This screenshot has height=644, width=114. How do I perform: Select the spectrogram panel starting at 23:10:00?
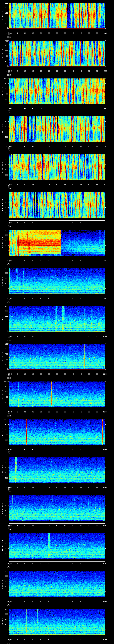(x=57, y=356)
